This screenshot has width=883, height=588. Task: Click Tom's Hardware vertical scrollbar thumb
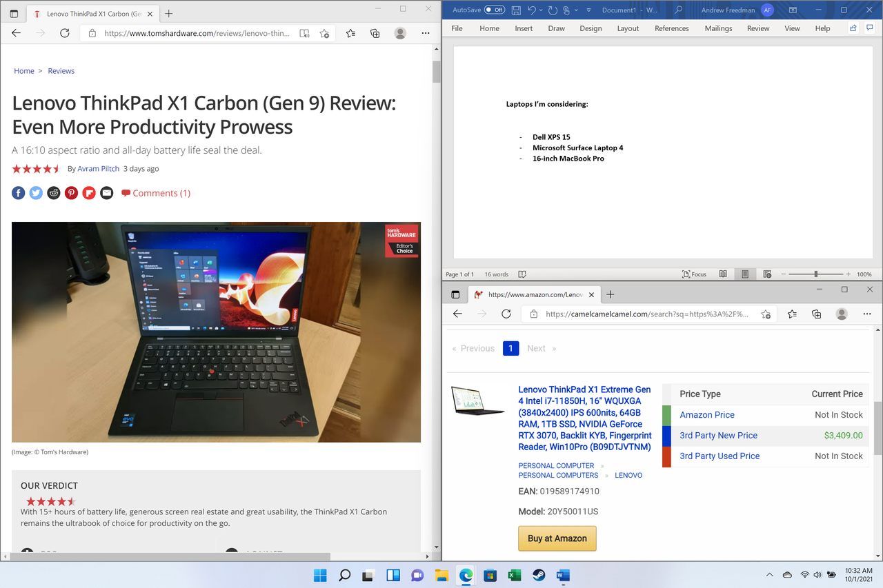tap(437, 72)
